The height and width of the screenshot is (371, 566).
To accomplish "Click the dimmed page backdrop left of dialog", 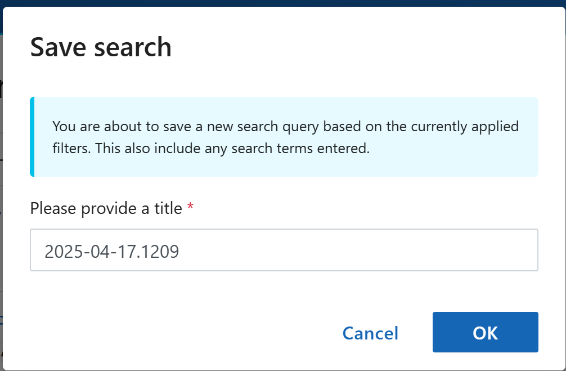I will (1, 202).
